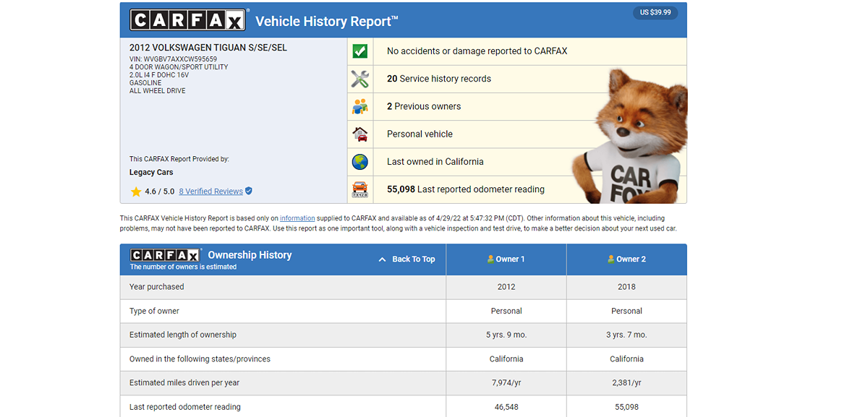Click the Owner 1 person icon
868x417 pixels.
490,259
